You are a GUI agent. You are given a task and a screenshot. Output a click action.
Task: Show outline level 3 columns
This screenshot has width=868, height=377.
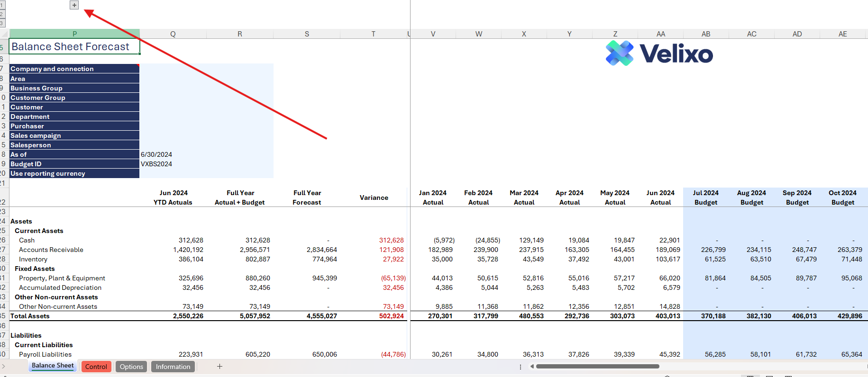(x=2, y=23)
